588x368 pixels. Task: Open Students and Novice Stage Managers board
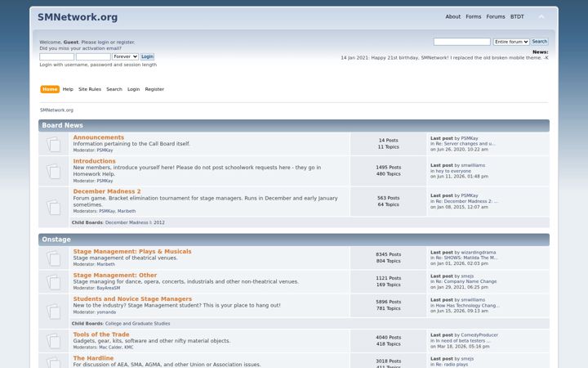tap(132, 299)
